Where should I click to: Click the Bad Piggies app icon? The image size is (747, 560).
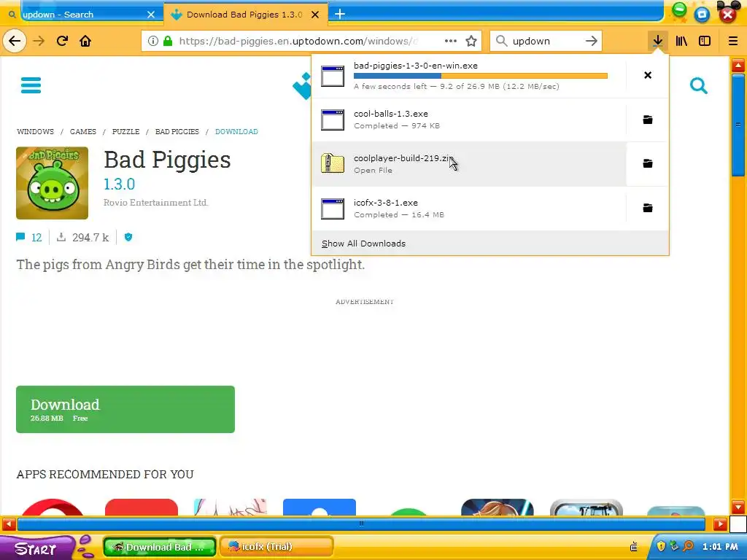(x=52, y=183)
